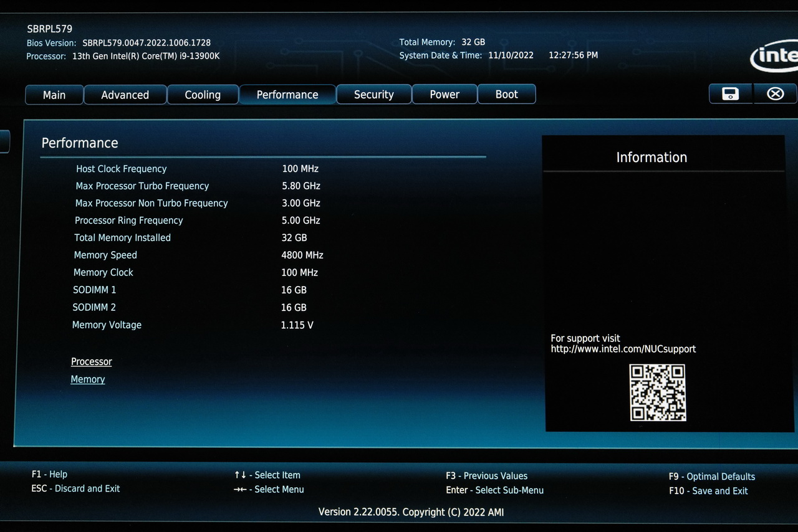Switch to the Main tab
The width and height of the screenshot is (798, 532).
(x=54, y=95)
